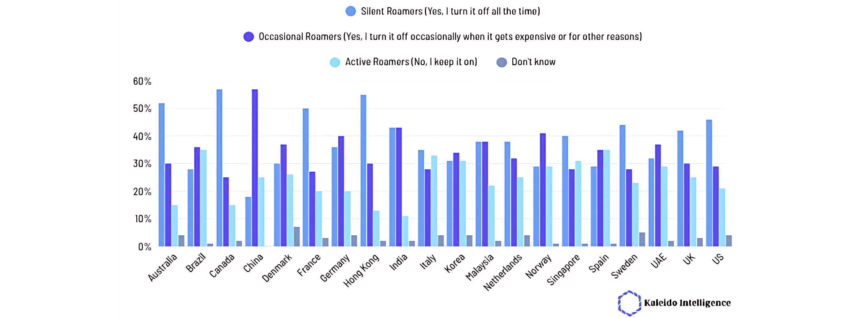868x318 pixels.
Task: Toggle the Don't know legend marker
Action: click(x=502, y=62)
